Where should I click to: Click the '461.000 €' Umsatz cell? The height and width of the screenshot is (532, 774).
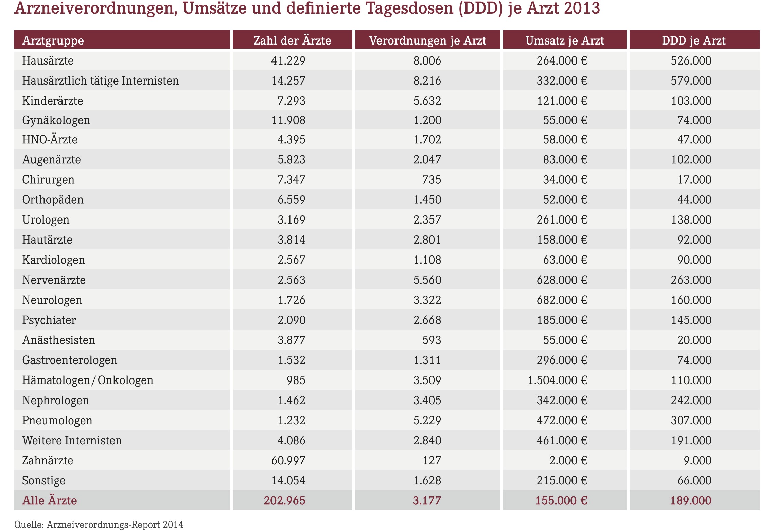pyautogui.click(x=562, y=440)
